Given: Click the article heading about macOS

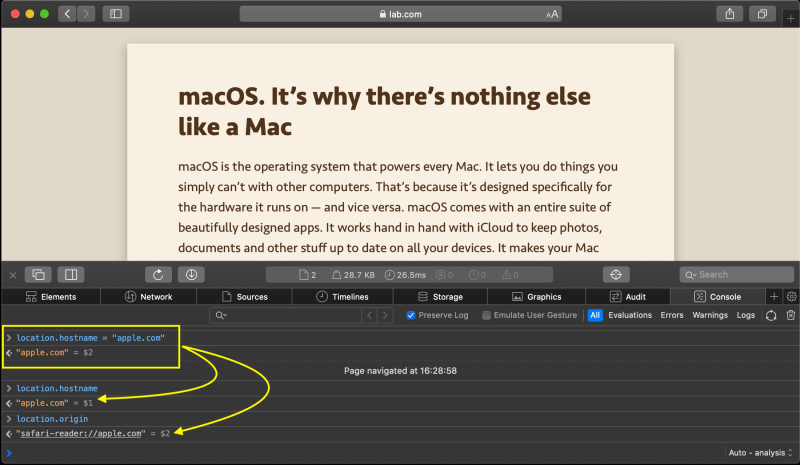Looking at the screenshot, I should click(x=384, y=111).
